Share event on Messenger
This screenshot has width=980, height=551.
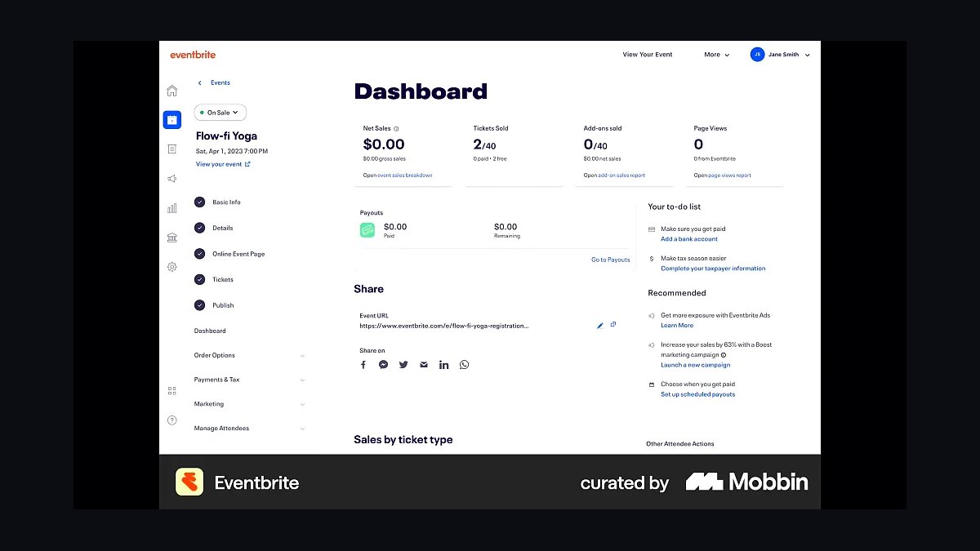pyautogui.click(x=383, y=365)
